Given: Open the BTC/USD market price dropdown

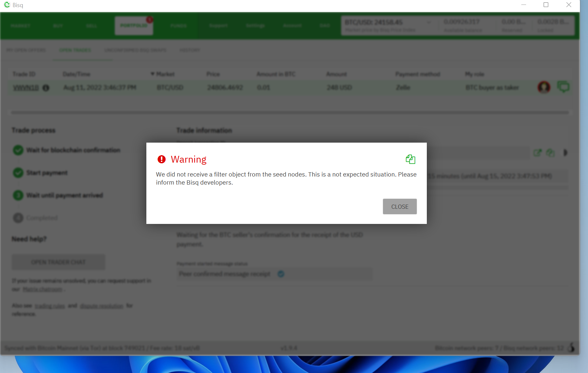Looking at the screenshot, I should (429, 22).
